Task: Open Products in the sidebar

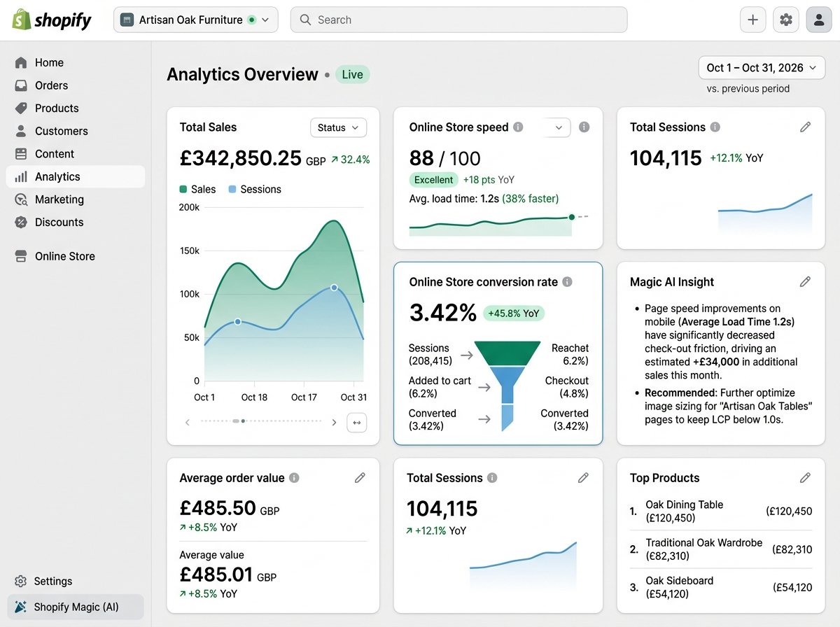Action: 76,108
